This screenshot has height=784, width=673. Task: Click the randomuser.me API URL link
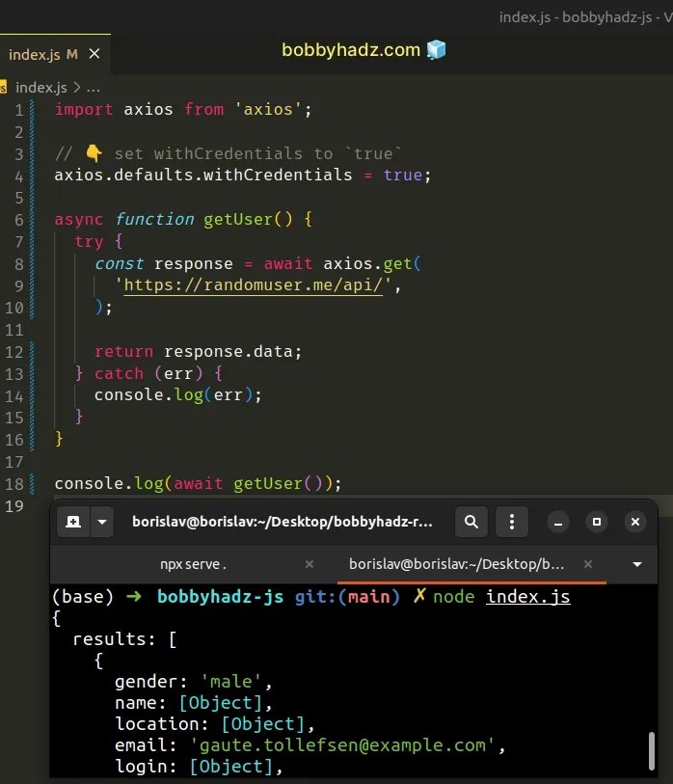253,285
